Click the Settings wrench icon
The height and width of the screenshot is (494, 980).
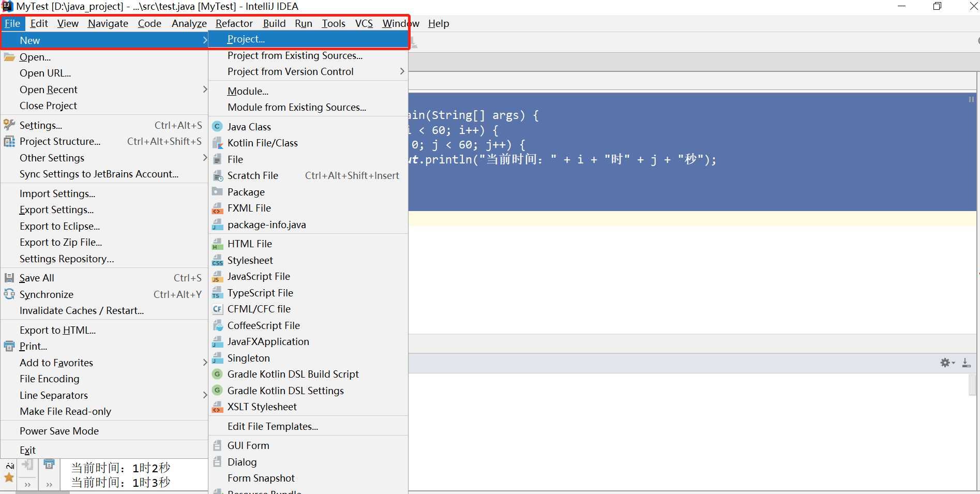(x=9, y=125)
